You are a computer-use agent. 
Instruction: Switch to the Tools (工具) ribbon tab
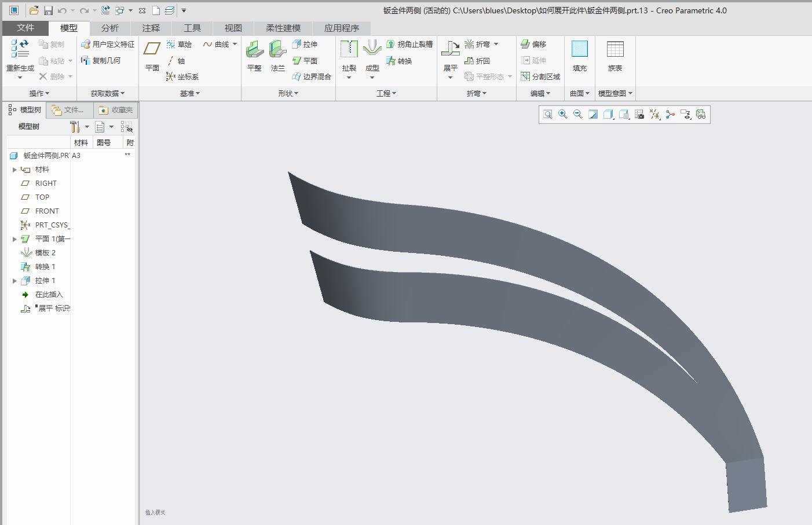point(192,28)
